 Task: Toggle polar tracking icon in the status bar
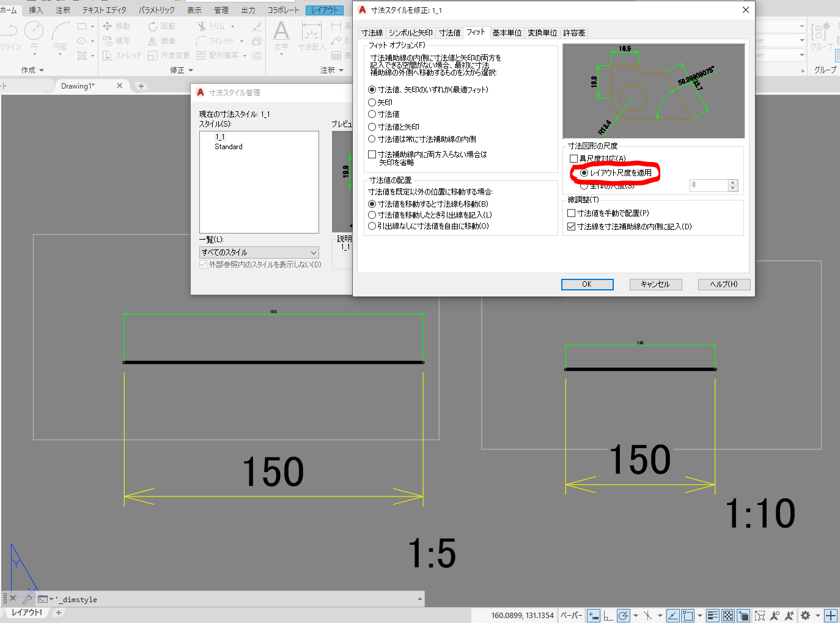click(x=623, y=616)
